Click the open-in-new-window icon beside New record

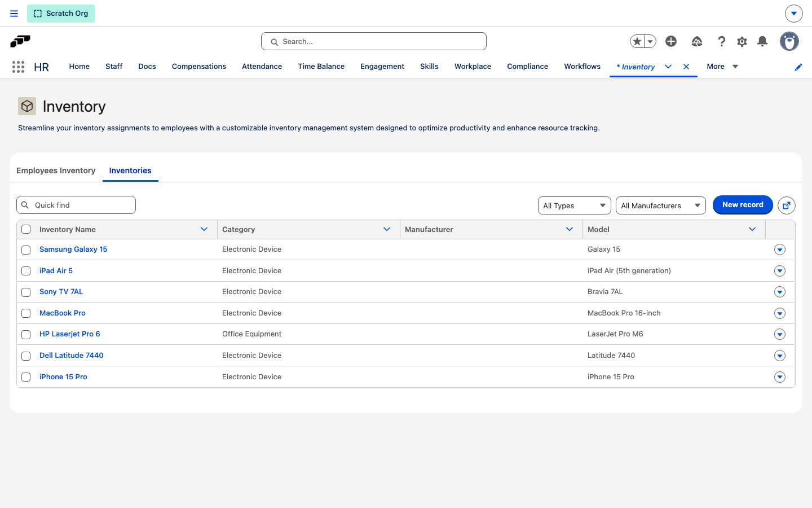tap(787, 205)
